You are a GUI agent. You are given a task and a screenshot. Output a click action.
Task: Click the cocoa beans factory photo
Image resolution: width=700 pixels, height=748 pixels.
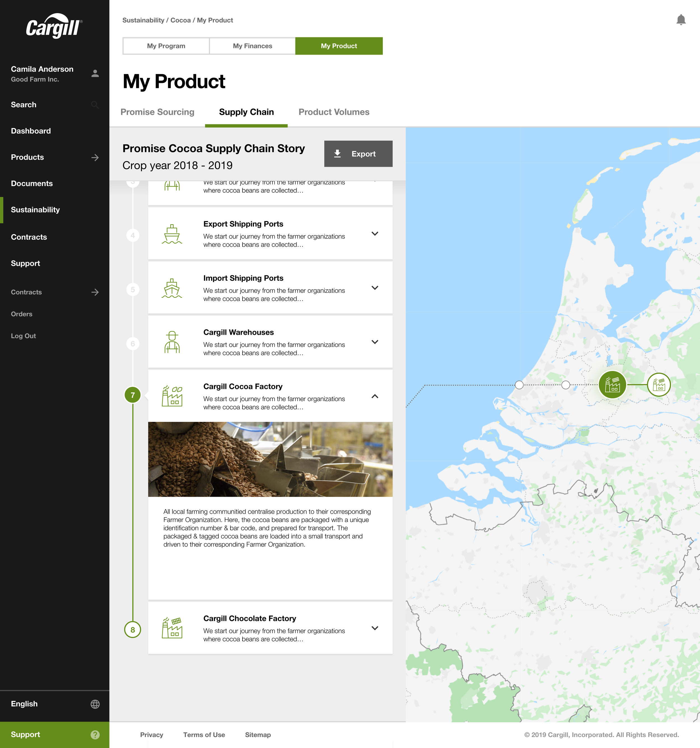[270, 459]
